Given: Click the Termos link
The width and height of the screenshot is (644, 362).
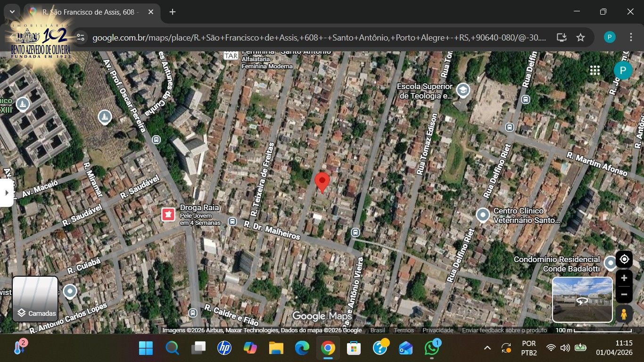Looking at the screenshot, I should coord(404,330).
